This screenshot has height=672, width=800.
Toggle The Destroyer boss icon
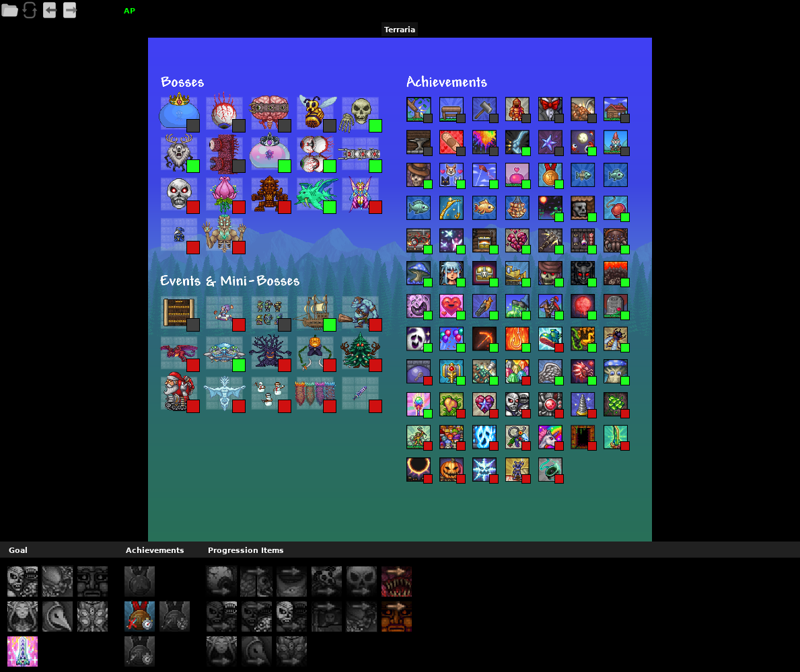point(361,153)
